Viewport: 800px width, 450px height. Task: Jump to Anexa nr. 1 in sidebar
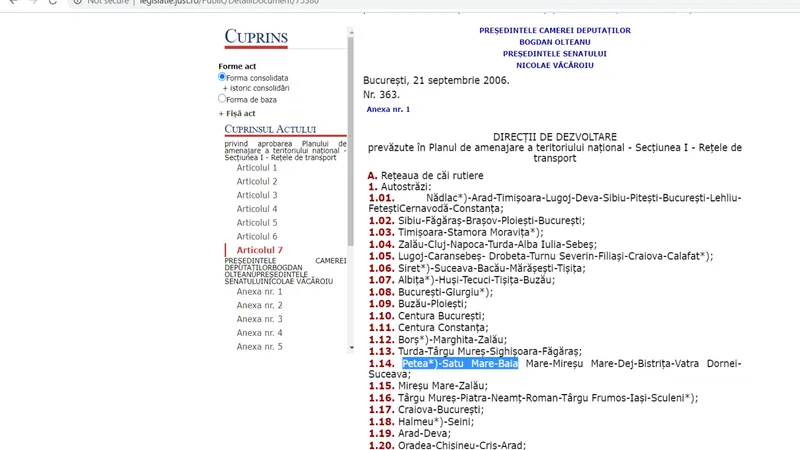[x=259, y=291]
